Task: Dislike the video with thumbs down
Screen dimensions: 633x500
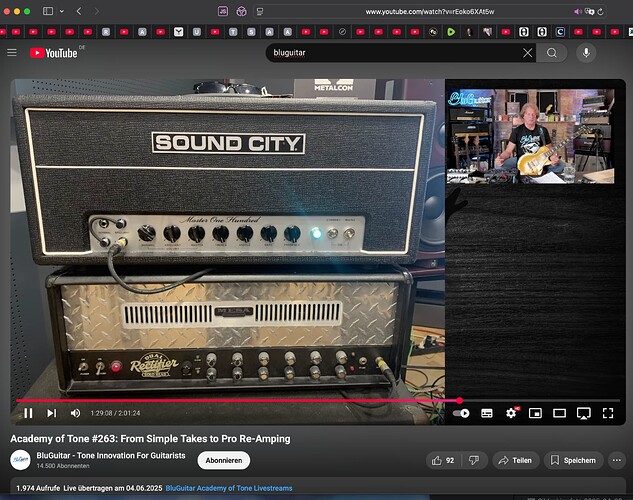Action: pos(474,460)
